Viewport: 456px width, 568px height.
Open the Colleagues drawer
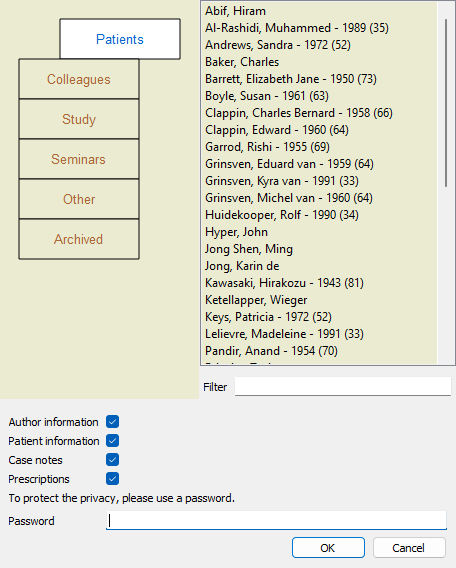79,79
